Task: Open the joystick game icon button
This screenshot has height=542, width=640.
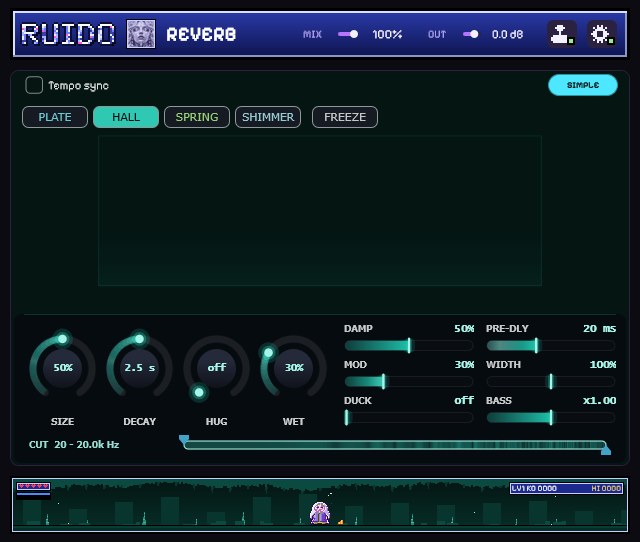Action: (562, 34)
